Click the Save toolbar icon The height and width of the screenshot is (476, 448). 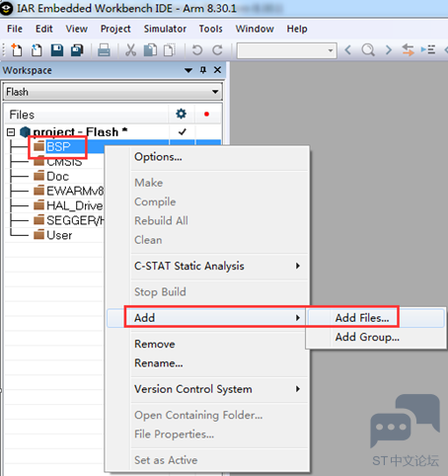[57, 50]
